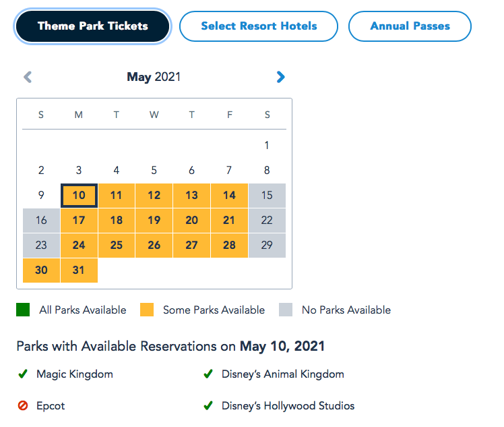Screen dimensions: 504x427
Task: Pick May 19 on the calendar
Action: tap(154, 221)
